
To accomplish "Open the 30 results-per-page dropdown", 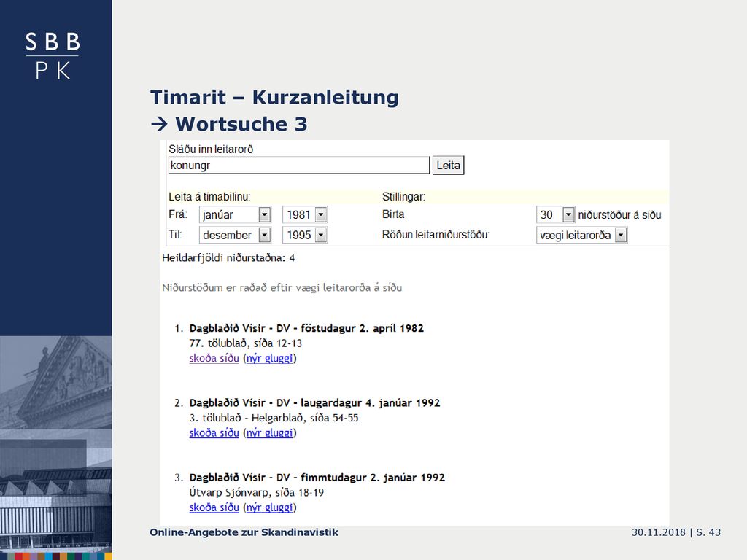I will coord(555,215).
